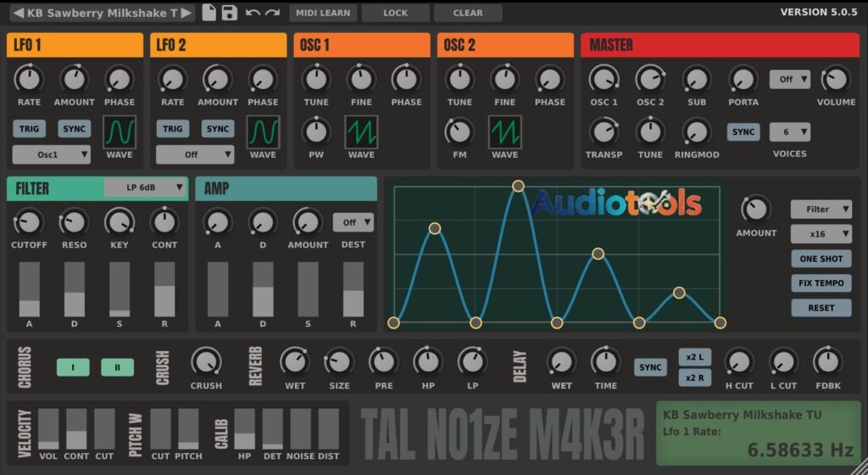Click the 6.58633 Hz value display

pyautogui.click(x=800, y=450)
